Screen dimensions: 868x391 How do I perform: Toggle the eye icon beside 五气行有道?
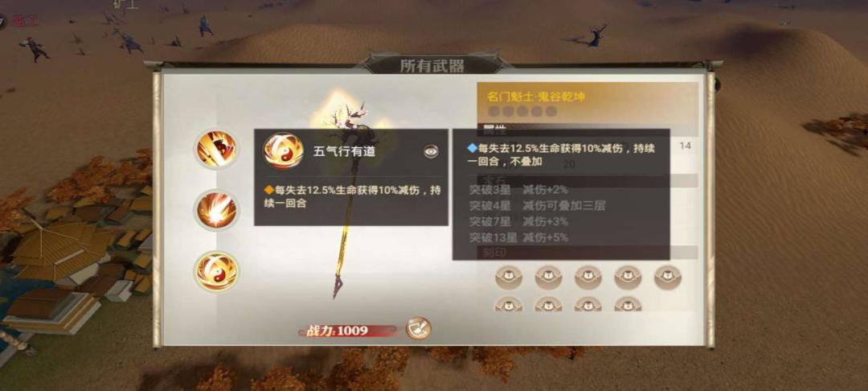(432, 152)
